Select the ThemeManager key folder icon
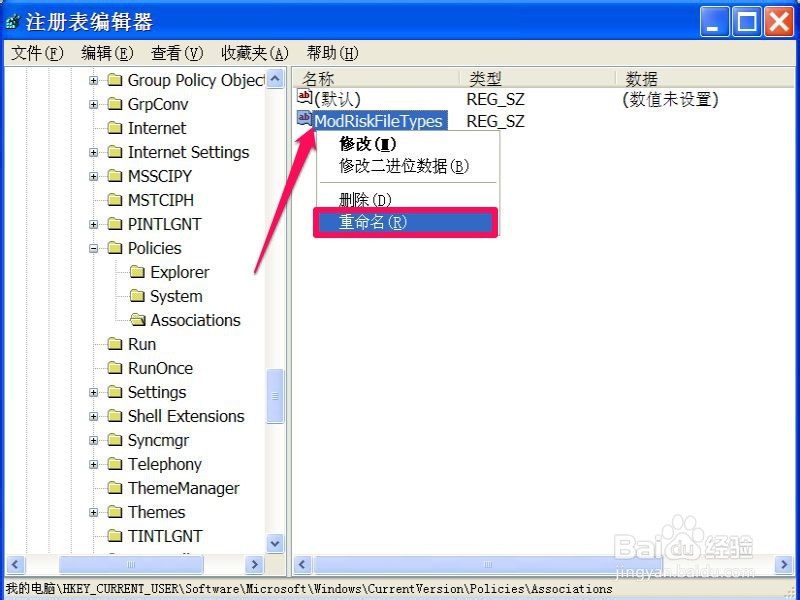This screenshot has height=600, width=800. [x=117, y=488]
